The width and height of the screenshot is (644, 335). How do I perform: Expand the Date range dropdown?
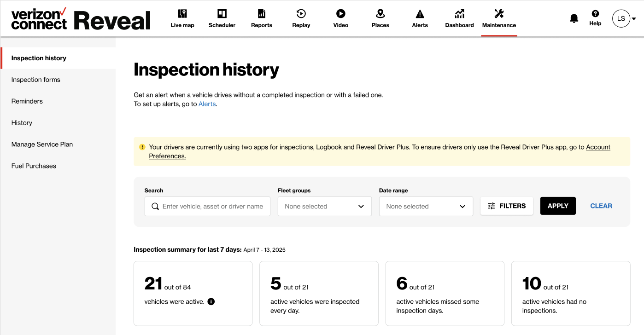tap(426, 206)
